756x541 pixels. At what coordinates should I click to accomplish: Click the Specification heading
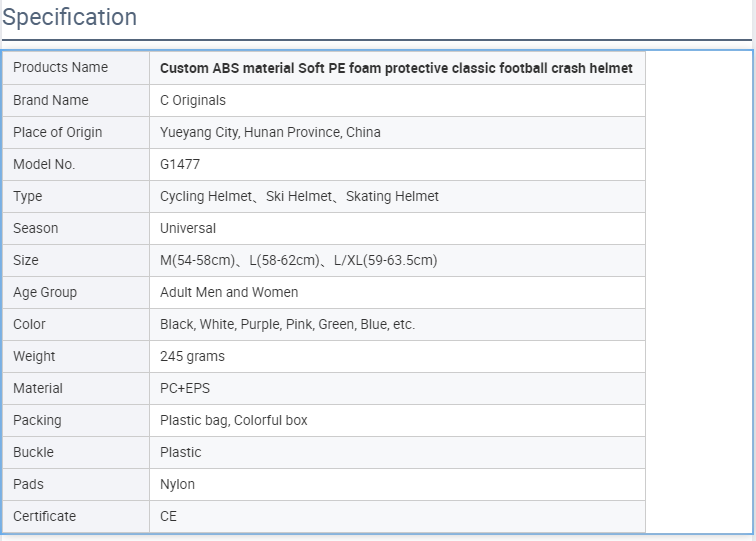pyautogui.click(x=69, y=17)
